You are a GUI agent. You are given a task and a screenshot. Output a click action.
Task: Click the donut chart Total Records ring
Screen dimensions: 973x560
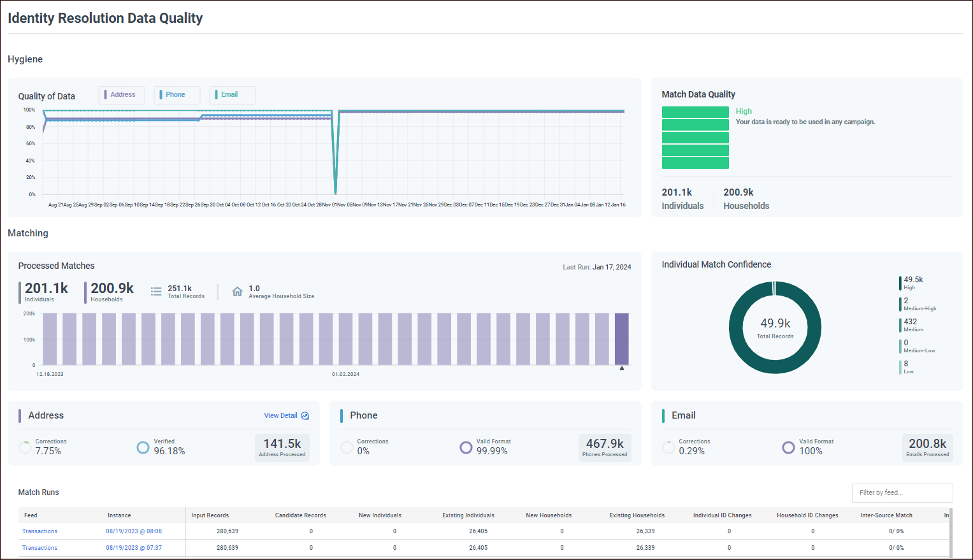(x=736, y=327)
